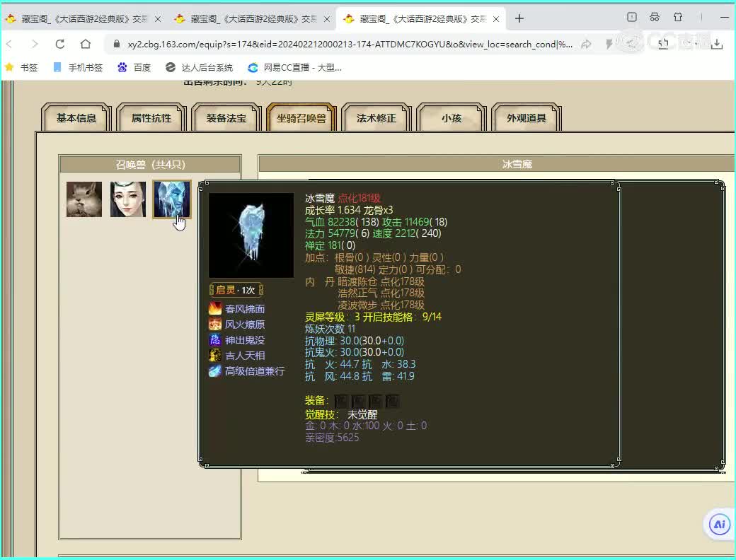Click the 吉人天相 skill icon
The height and width of the screenshot is (560, 736).
[215, 355]
